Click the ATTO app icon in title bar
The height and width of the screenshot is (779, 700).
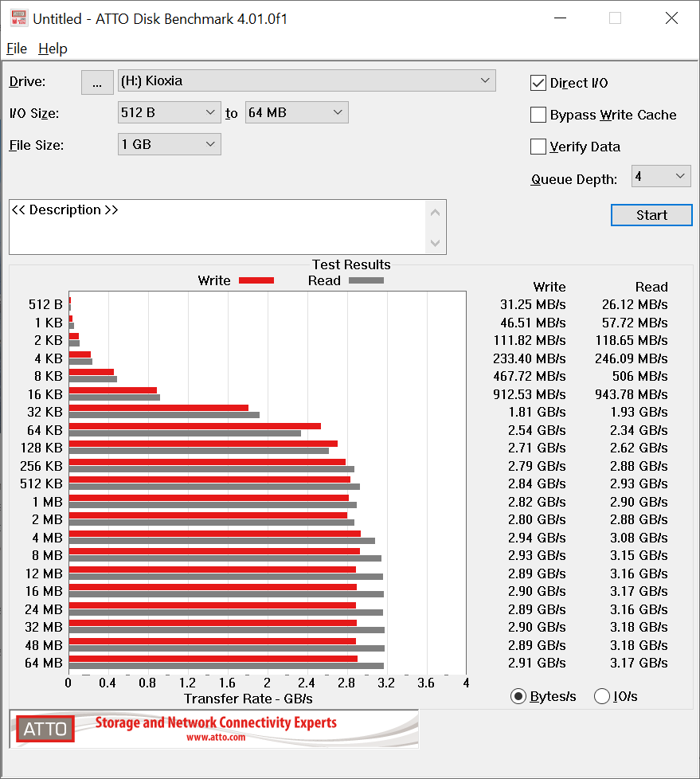[x=18, y=18]
